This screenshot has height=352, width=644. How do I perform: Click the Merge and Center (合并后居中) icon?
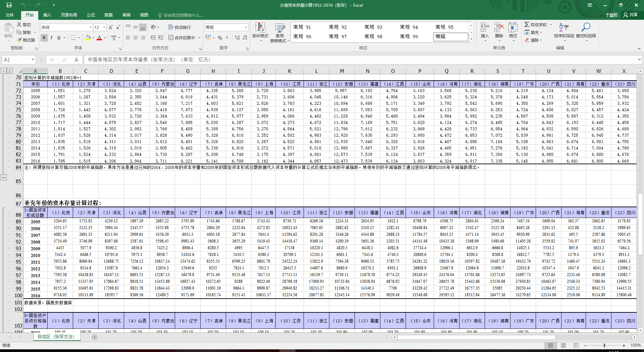click(171, 38)
